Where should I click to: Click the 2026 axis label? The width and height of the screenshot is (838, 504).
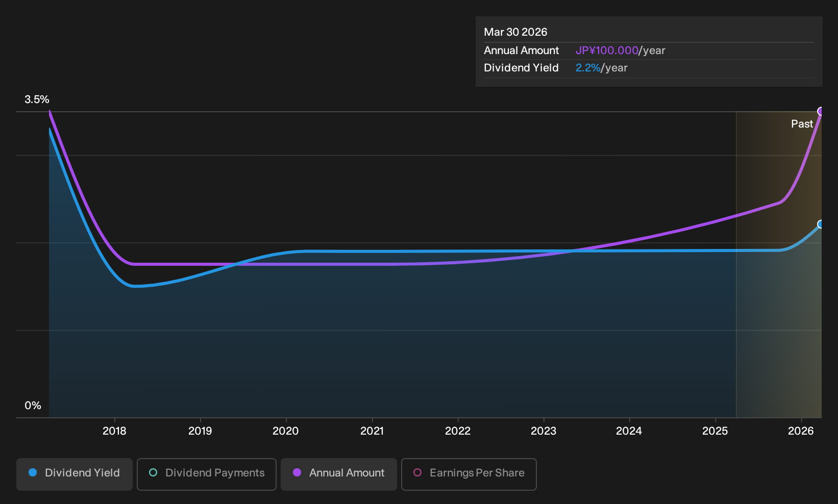(x=801, y=431)
